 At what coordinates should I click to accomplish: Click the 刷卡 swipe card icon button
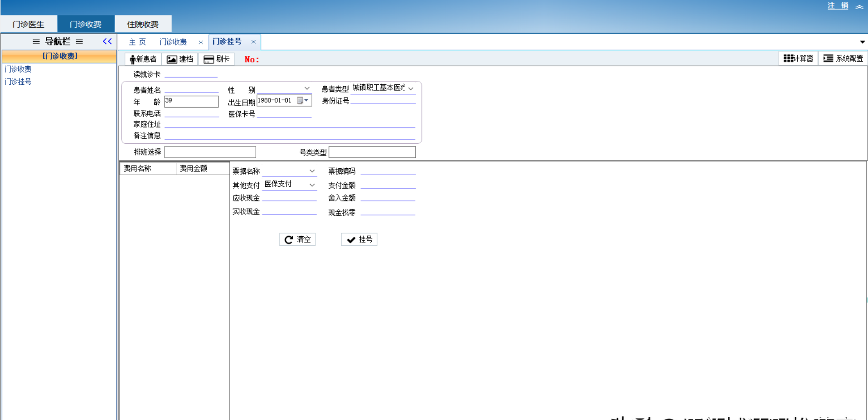pos(217,59)
